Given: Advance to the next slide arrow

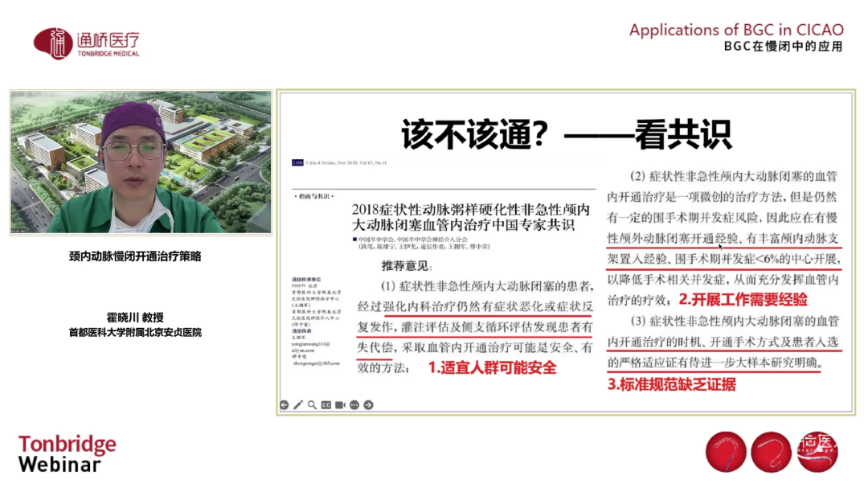Looking at the screenshot, I should (369, 405).
